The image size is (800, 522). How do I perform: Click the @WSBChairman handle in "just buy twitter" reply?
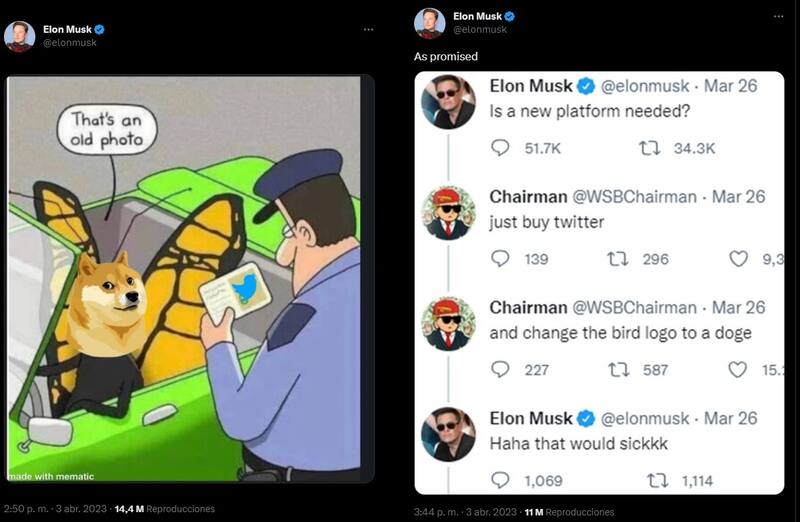pos(633,197)
